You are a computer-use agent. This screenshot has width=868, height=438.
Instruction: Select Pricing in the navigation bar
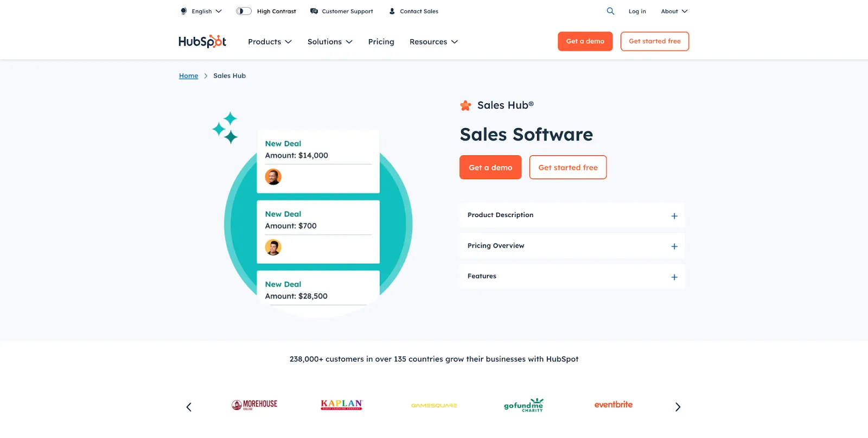[381, 41]
